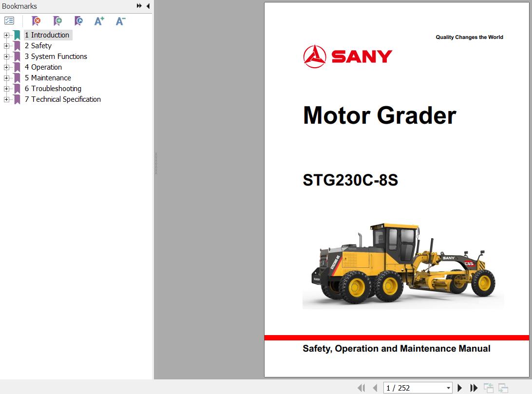Go to the first page
The height and width of the screenshot is (394, 532).
point(361,388)
